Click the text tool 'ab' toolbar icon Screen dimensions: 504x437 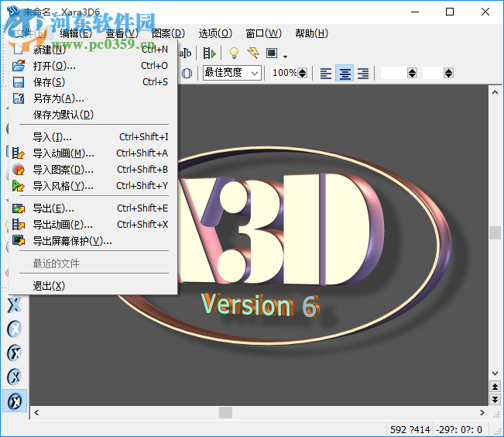tap(186, 53)
